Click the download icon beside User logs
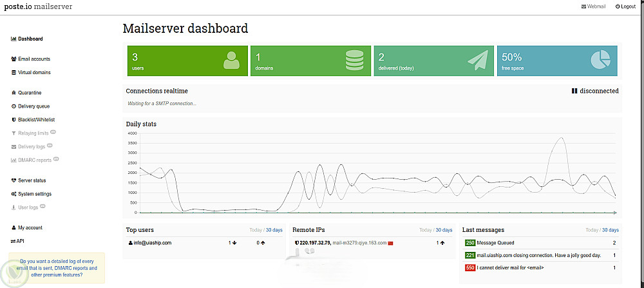This screenshot has height=288, width=644. point(14,207)
